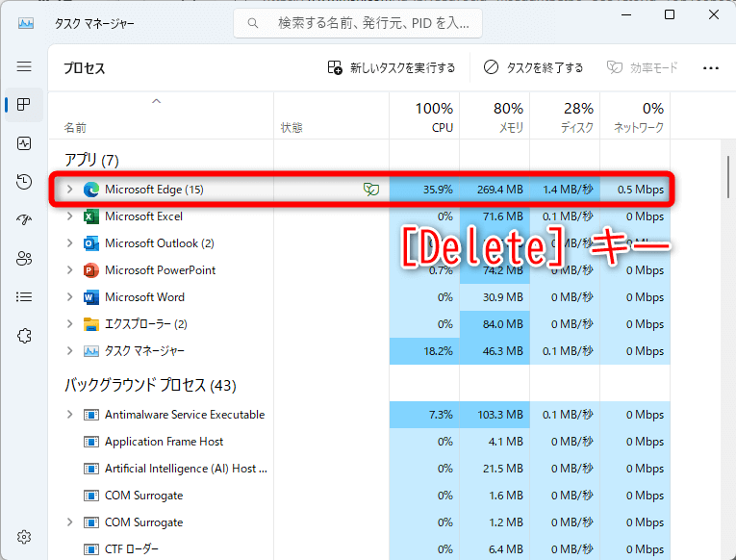Open the Startup apps sidebar page
This screenshot has width=736, height=560.
[24, 219]
